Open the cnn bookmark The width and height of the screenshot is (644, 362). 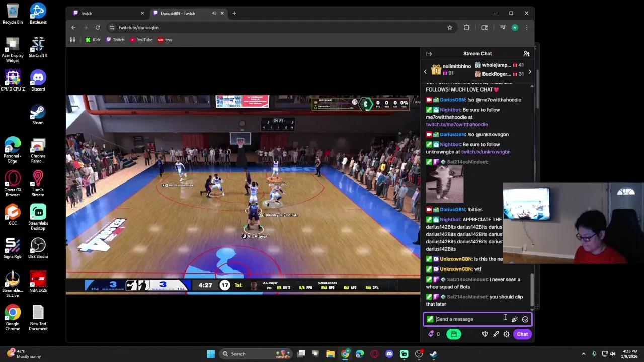165,40
